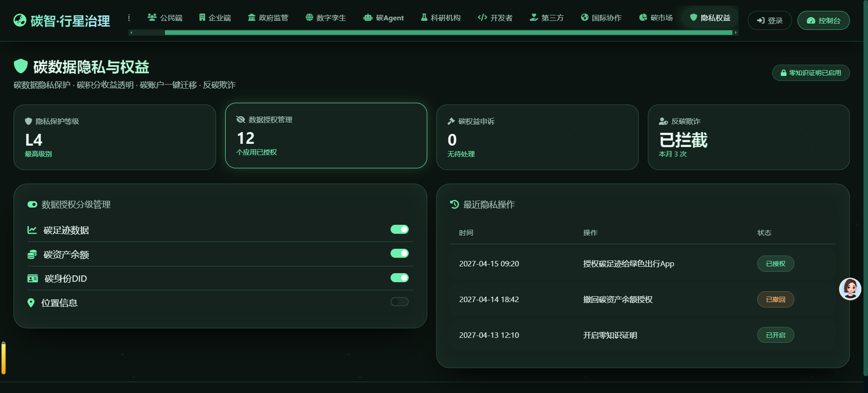Viewport: 868px width, 393px height.
Task: Enable the 位置信息 toggle
Action: pos(400,302)
